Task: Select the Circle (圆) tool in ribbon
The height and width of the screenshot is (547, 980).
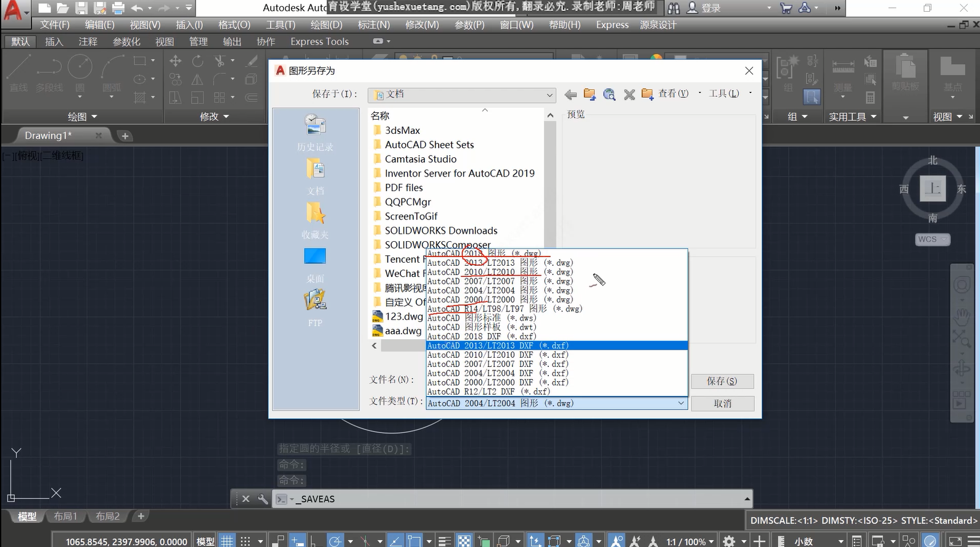Action: [x=80, y=73]
